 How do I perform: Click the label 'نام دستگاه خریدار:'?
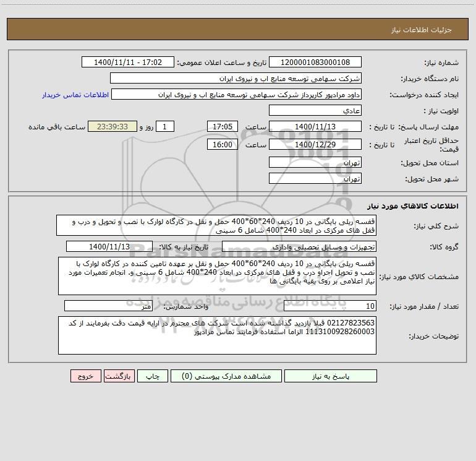click(430, 79)
